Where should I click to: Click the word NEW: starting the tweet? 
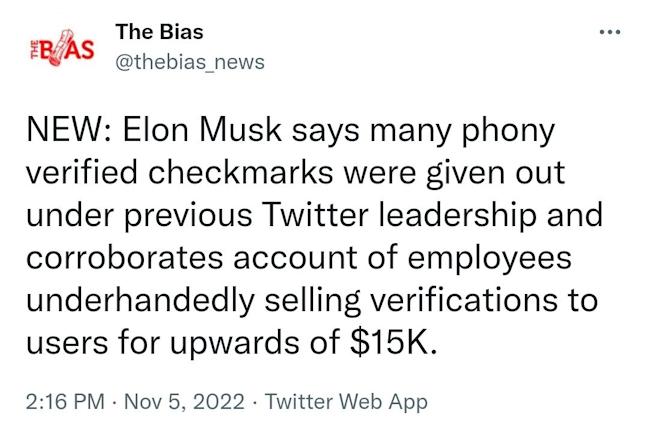tap(69, 130)
